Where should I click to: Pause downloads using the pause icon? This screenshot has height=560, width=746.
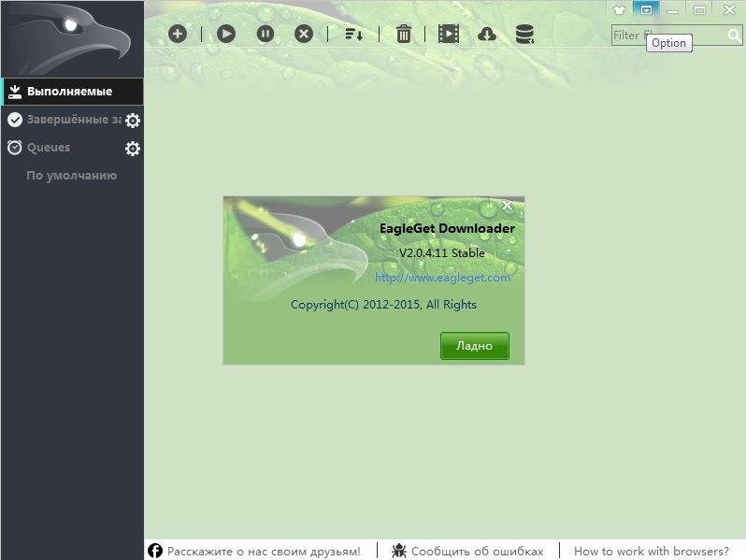[265, 34]
